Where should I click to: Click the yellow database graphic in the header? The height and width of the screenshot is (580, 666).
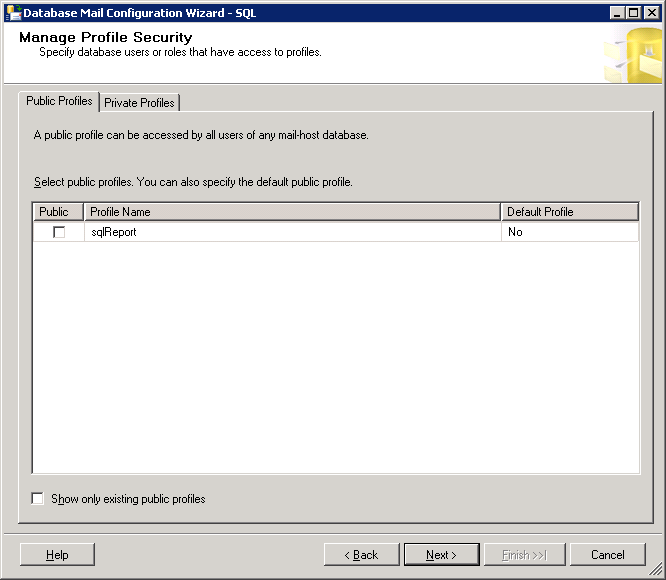(633, 56)
